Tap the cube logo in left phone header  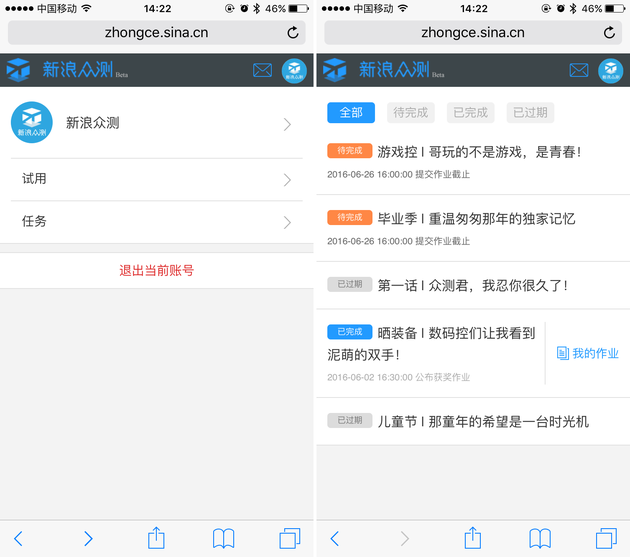[x=18, y=70]
